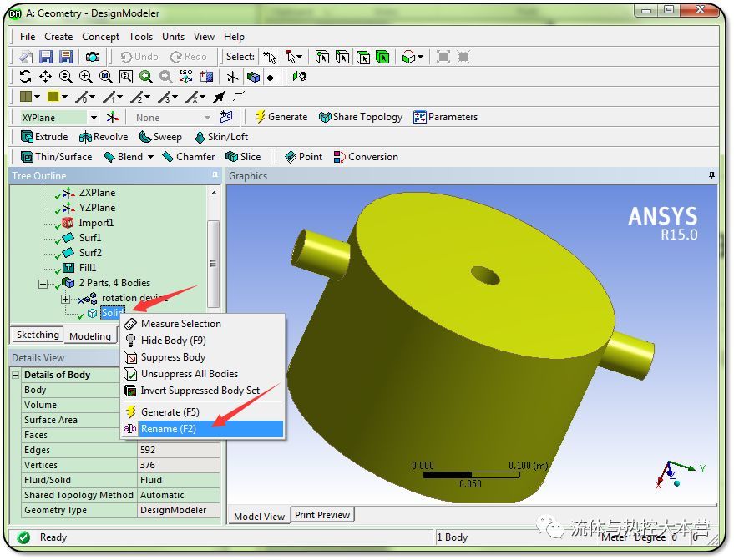Click the Chamfer tool
Screen dimensions: 734x560
pyautogui.click(x=188, y=157)
